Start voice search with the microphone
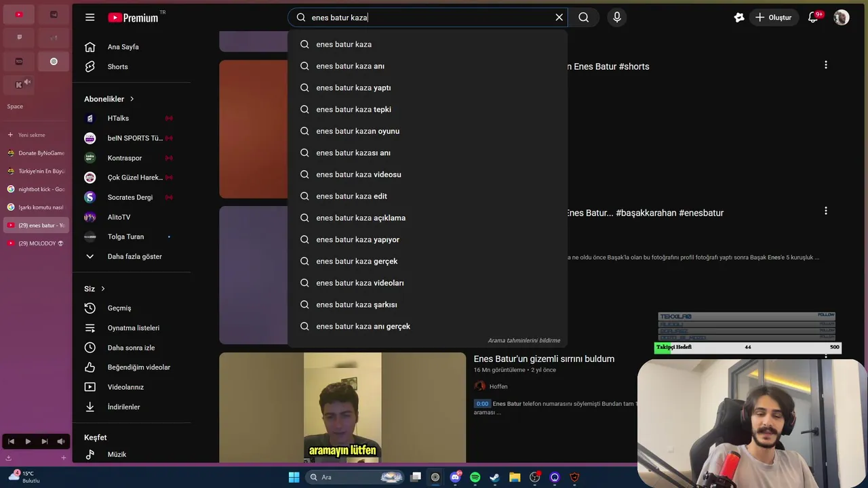This screenshot has height=488, width=868. [x=616, y=18]
